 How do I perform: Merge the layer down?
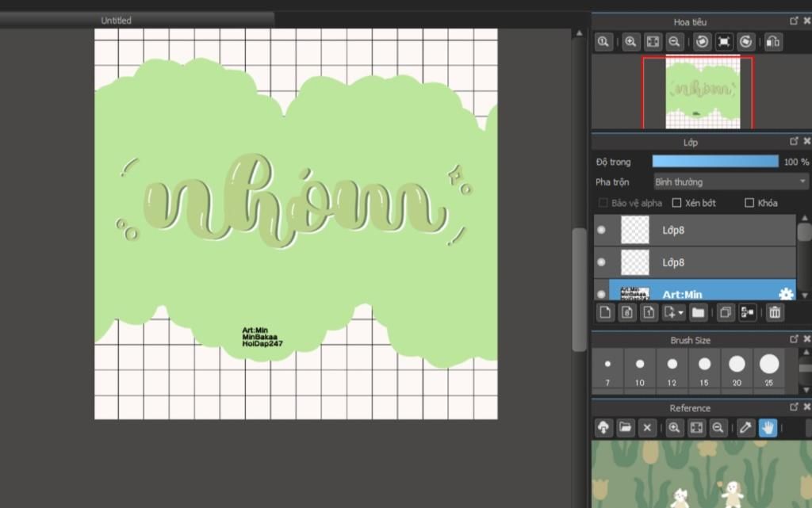(747, 312)
